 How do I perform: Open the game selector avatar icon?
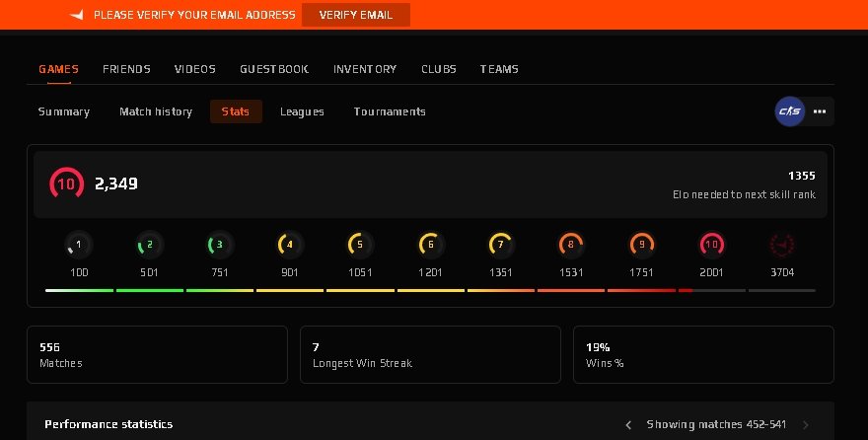(789, 111)
